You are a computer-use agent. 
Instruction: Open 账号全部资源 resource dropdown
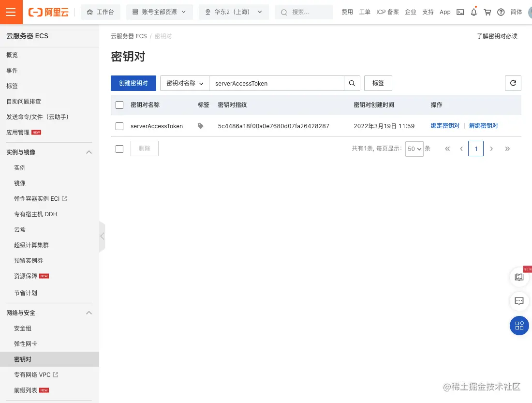coord(160,12)
